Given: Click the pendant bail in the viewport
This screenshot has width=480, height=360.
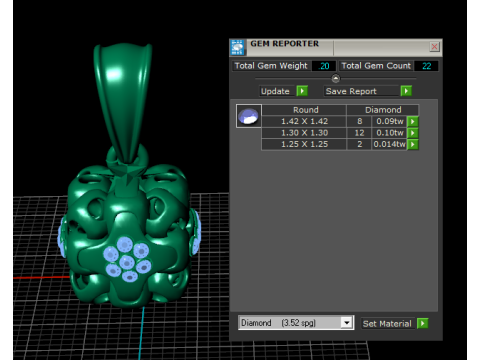Looking at the screenshot, I should [123, 102].
